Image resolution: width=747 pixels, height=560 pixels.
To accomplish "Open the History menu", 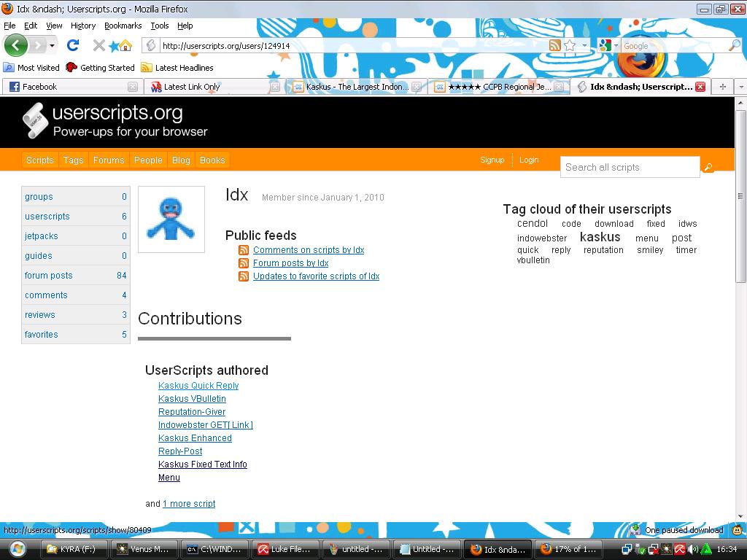I will point(83,26).
